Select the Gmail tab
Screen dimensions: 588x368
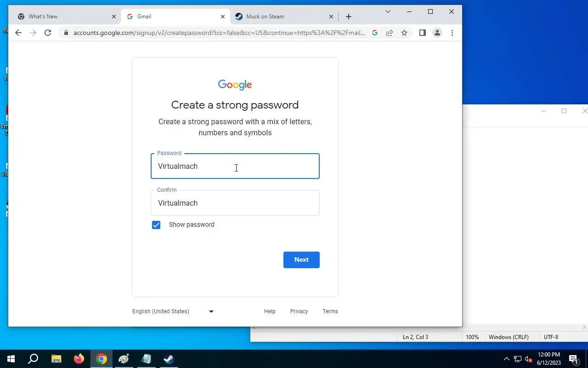click(x=175, y=17)
